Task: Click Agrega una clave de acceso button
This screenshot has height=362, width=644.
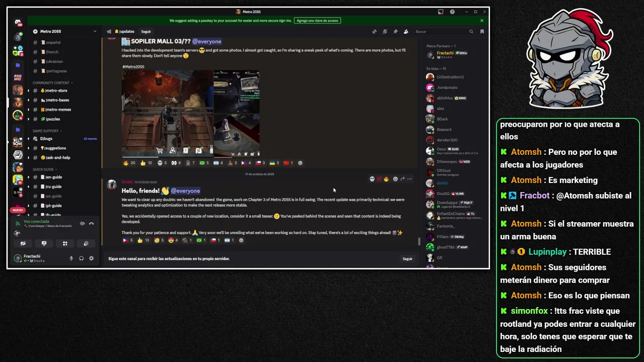Action: 317,21
